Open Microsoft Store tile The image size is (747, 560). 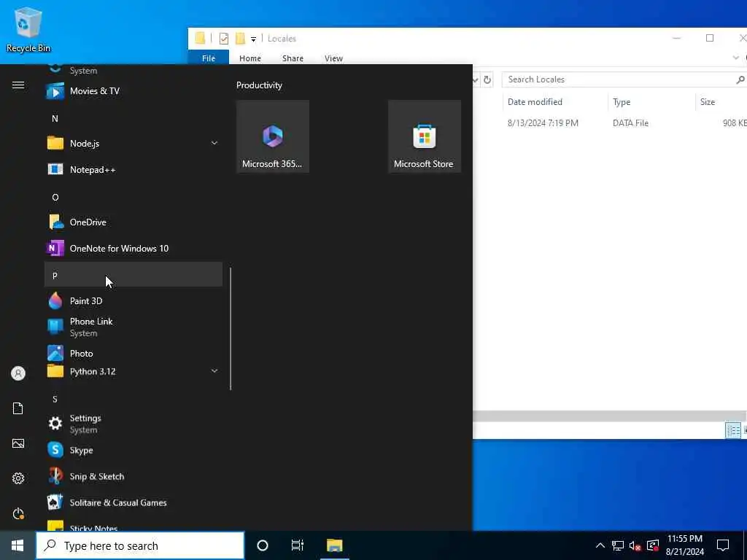tap(424, 136)
